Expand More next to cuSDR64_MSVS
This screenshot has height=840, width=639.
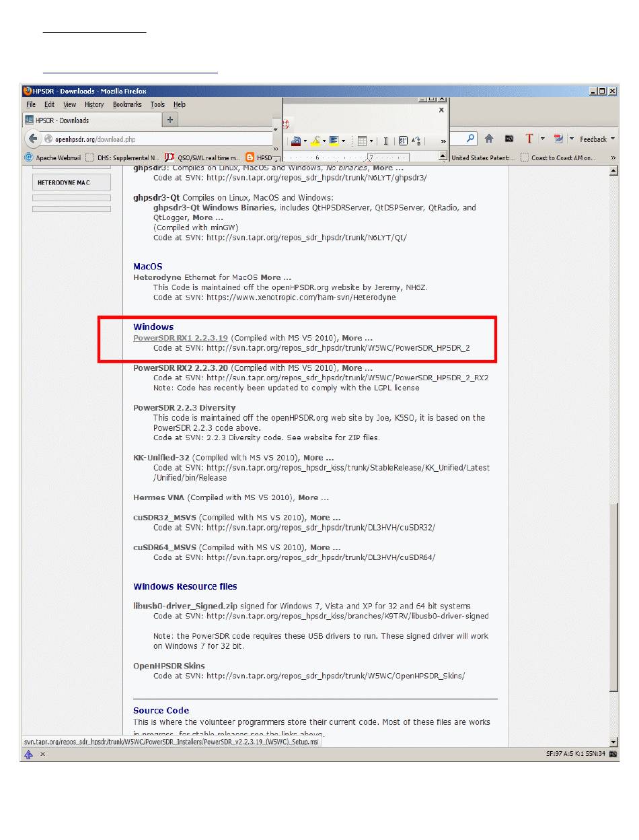point(325,547)
